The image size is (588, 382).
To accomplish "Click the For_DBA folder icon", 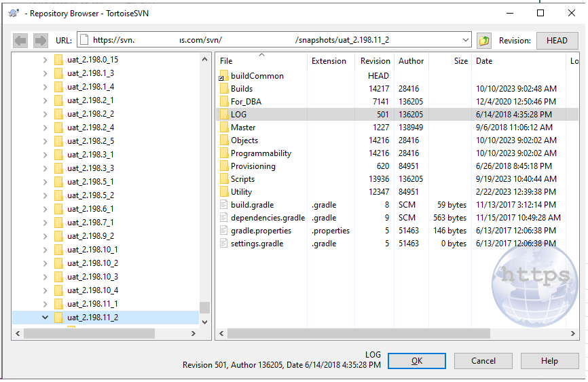I will point(224,101).
